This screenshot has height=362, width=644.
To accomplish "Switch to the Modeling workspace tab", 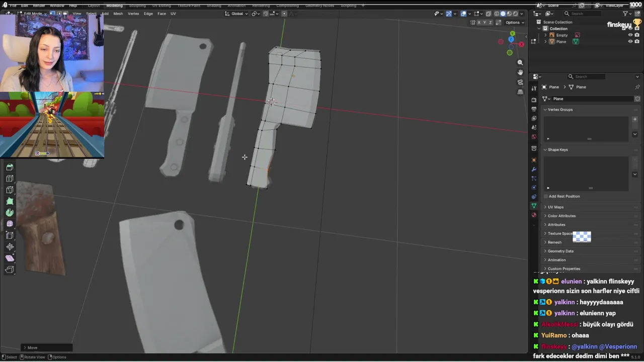I will pyautogui.click(x=114, y=5).
